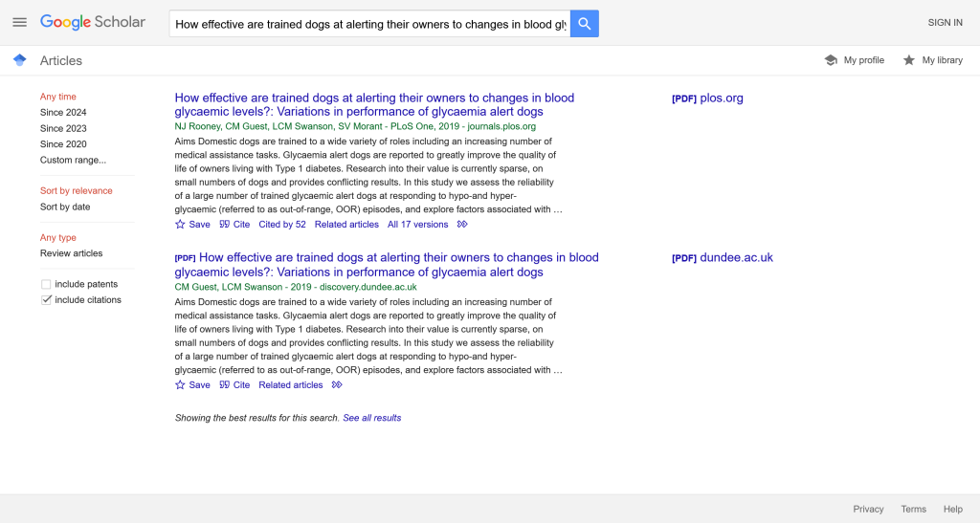
Task: Click author CM Guest in the first result
Action: pos(246,126)
